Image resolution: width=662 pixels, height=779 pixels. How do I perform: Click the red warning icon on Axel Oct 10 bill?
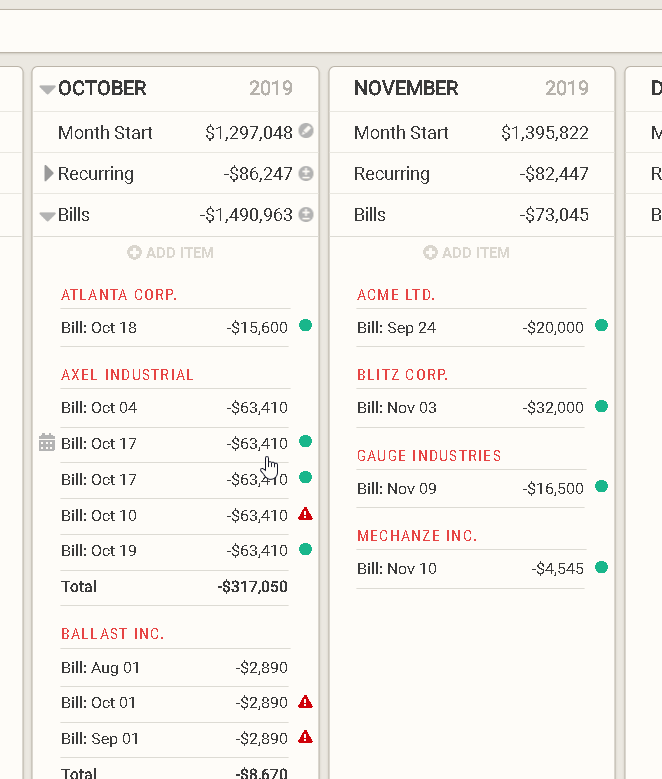click(306, 514)
